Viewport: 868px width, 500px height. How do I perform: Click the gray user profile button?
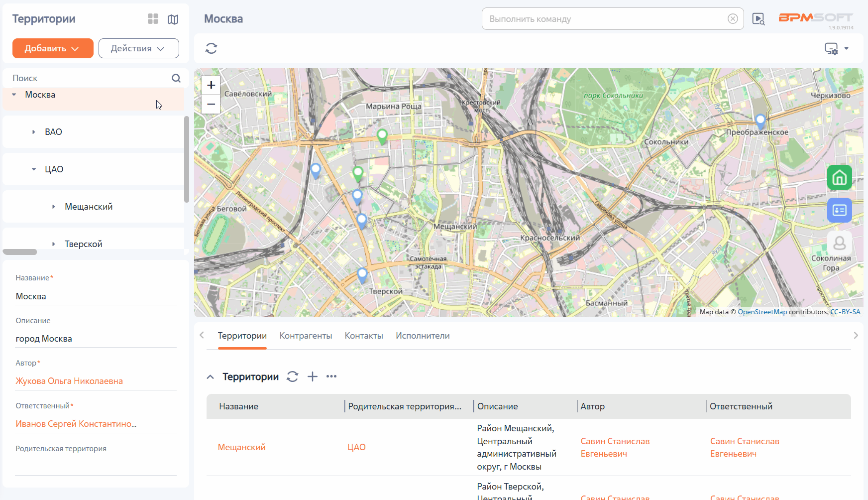pyautogui.click(x=840, y=243)
